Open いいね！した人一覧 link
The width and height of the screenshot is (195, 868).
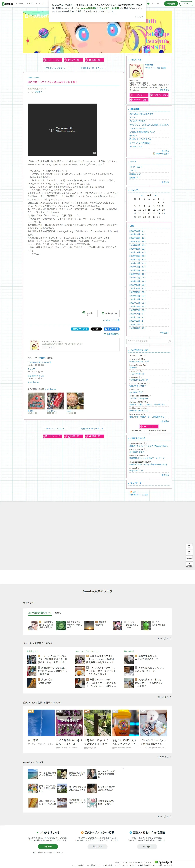click(x=111, y=321)
